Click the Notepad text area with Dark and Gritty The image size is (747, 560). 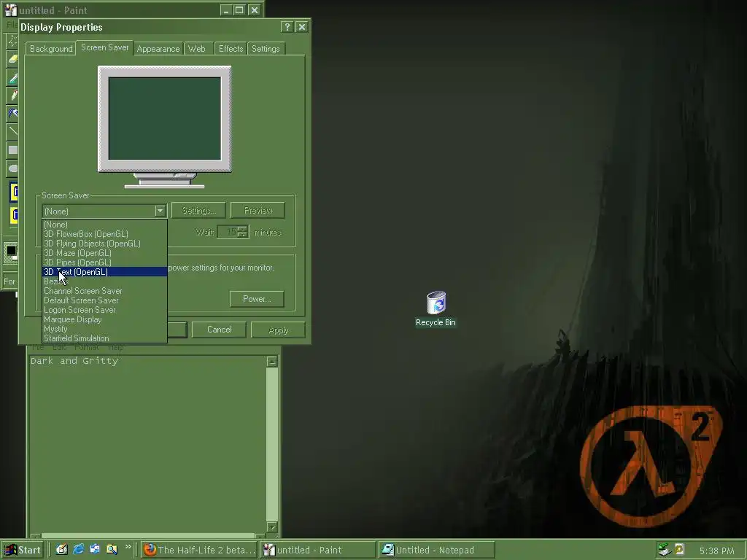pyautogui.click(x=147, y=444)
